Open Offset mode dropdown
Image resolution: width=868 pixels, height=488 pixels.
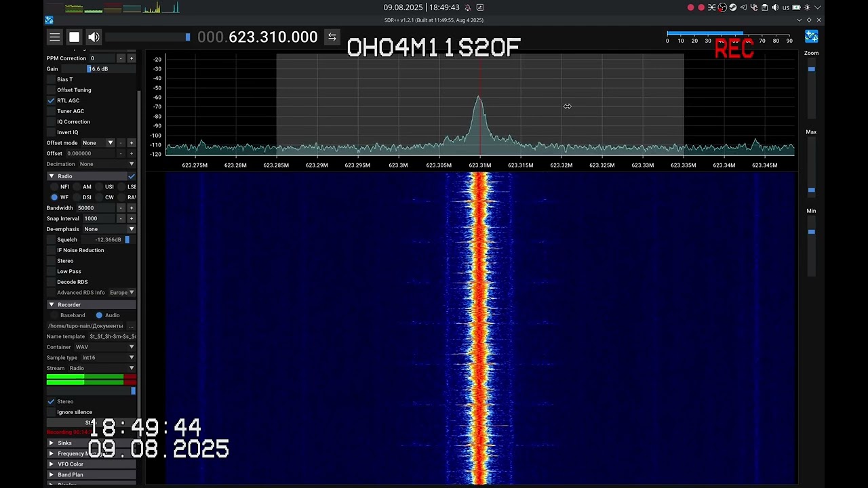pos(98,143)
